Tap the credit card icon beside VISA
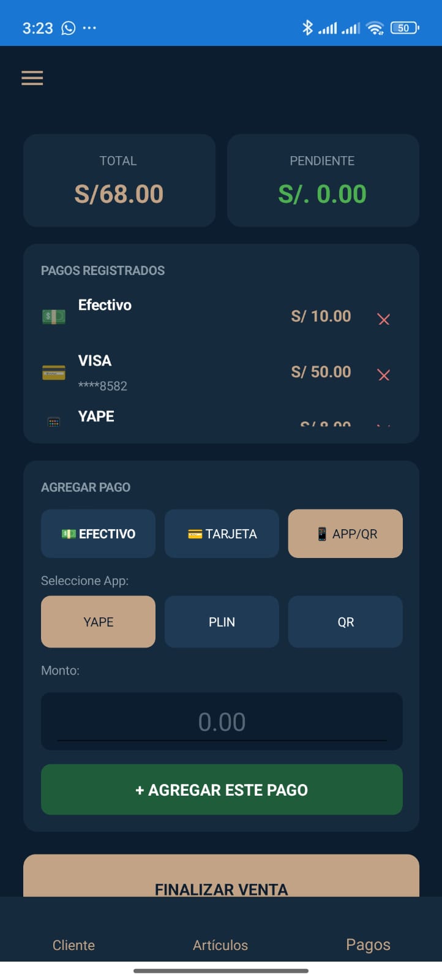The image size is (442, 980). tap(54, 372)
